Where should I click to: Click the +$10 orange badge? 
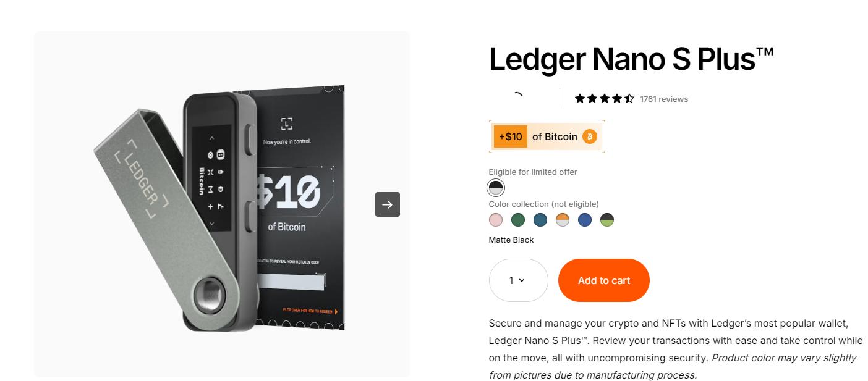(x=510, y=136)
